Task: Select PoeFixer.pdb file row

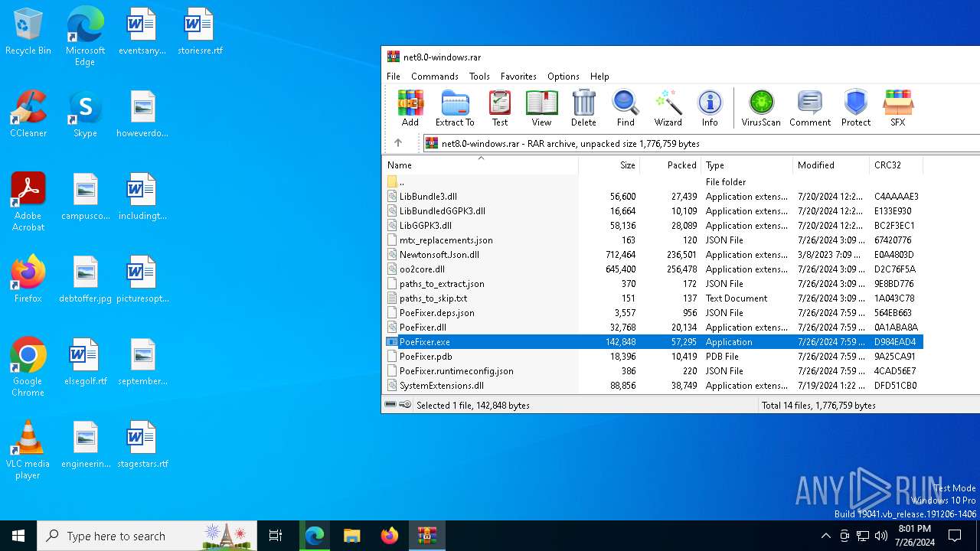Action: point(653,357)
